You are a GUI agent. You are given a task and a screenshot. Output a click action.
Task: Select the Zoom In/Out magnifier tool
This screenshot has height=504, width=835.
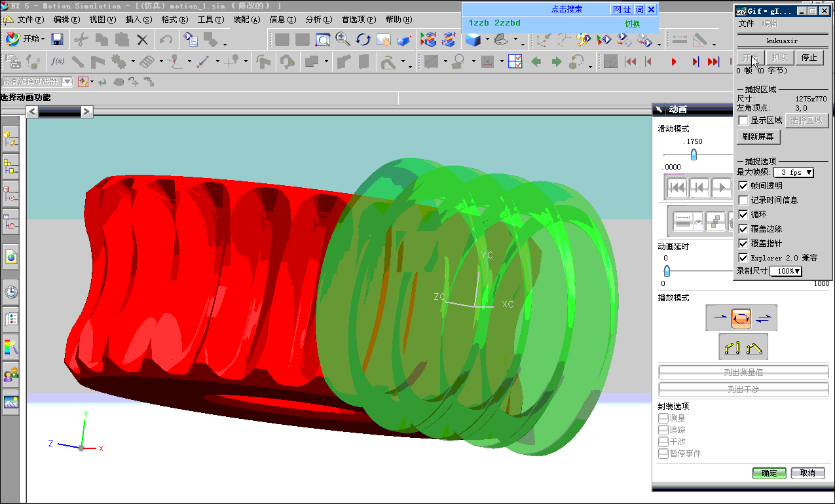click(343, 39)
